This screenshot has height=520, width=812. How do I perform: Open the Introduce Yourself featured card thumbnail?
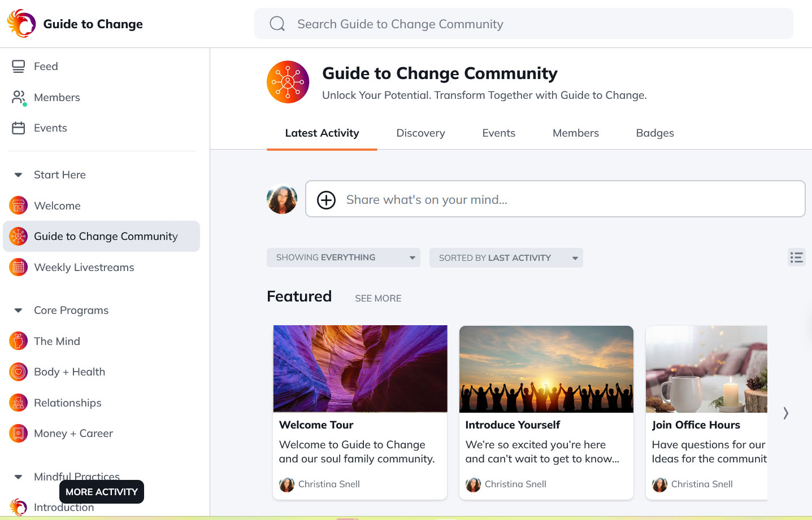tap(546, 369)
